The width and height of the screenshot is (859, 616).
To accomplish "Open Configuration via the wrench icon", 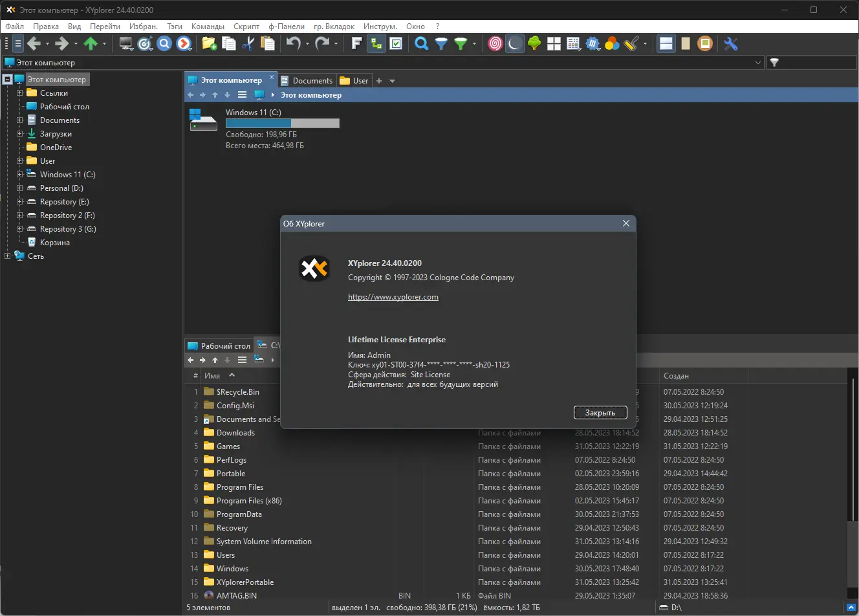I will click(731, 43).
